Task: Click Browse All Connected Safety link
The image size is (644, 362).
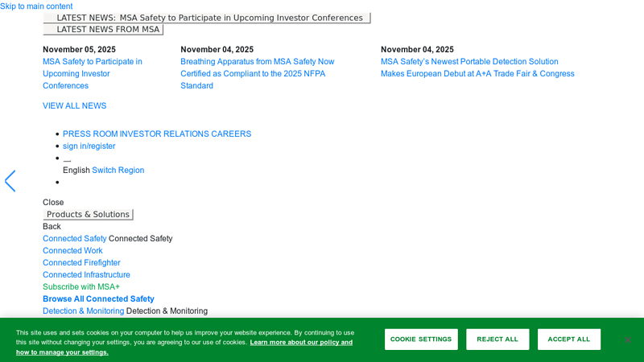Action: click(98, 298)
